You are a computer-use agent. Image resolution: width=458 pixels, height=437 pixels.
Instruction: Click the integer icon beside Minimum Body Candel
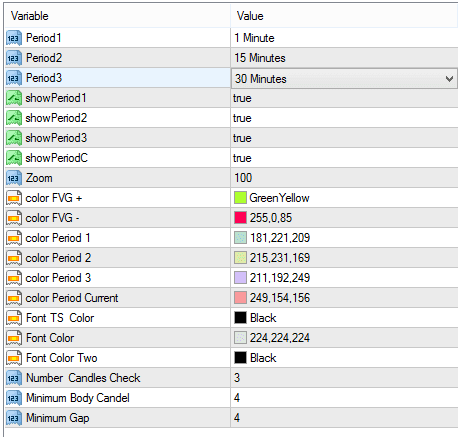click(14, 398)
